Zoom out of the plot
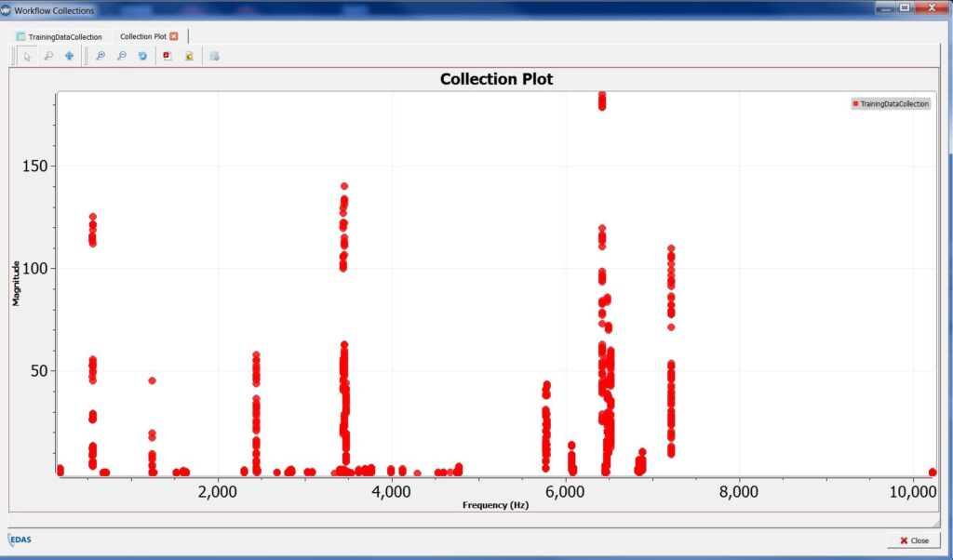The height and width of the screenshot is (560, 953). pyautogui.click(x=122, y=56)
